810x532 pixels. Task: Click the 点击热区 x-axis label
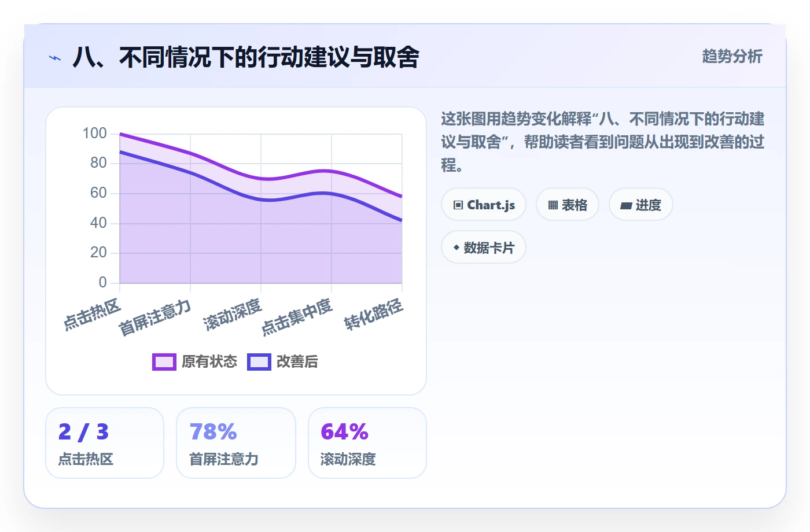point(92,314)
